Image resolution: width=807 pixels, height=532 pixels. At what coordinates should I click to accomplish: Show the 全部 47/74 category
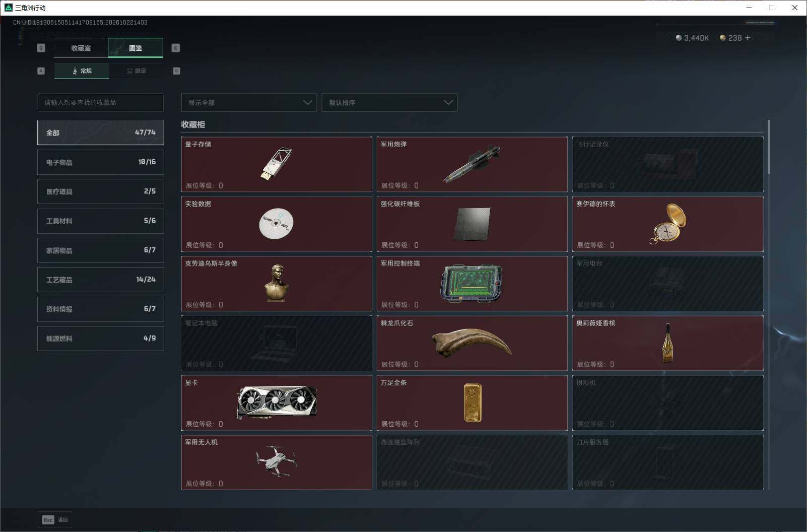[101, 132]
